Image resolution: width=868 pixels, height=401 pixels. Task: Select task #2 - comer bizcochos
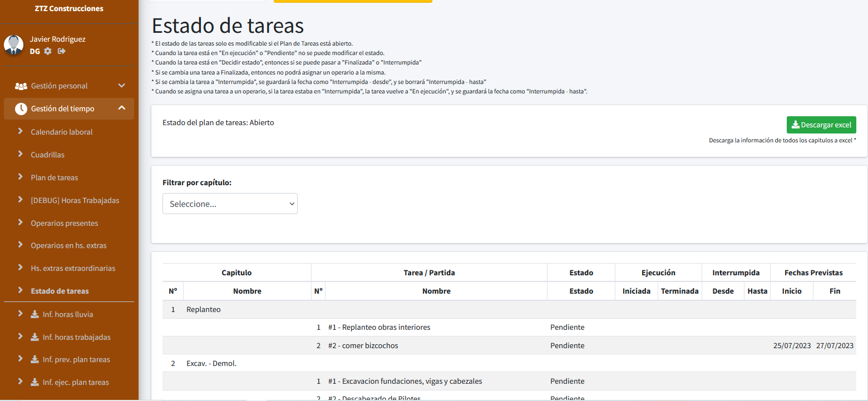tap(363, 346)
